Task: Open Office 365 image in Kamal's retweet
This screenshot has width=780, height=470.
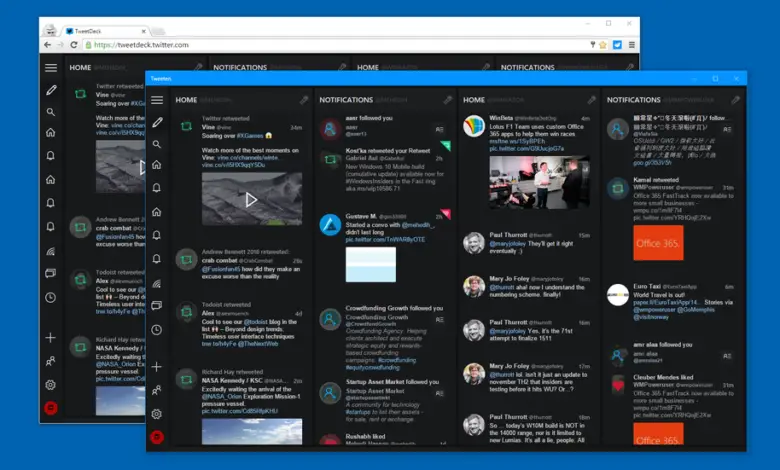Action: 658,243
